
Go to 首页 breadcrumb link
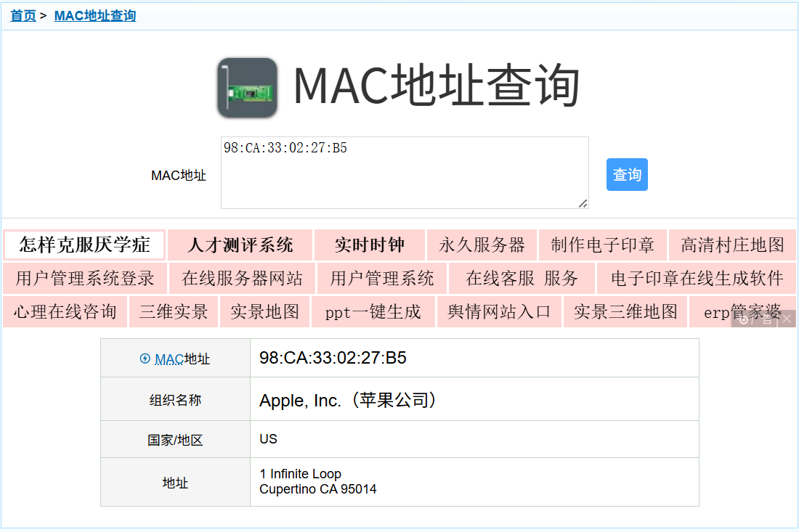pyautogui.click(x=23, y=16)
